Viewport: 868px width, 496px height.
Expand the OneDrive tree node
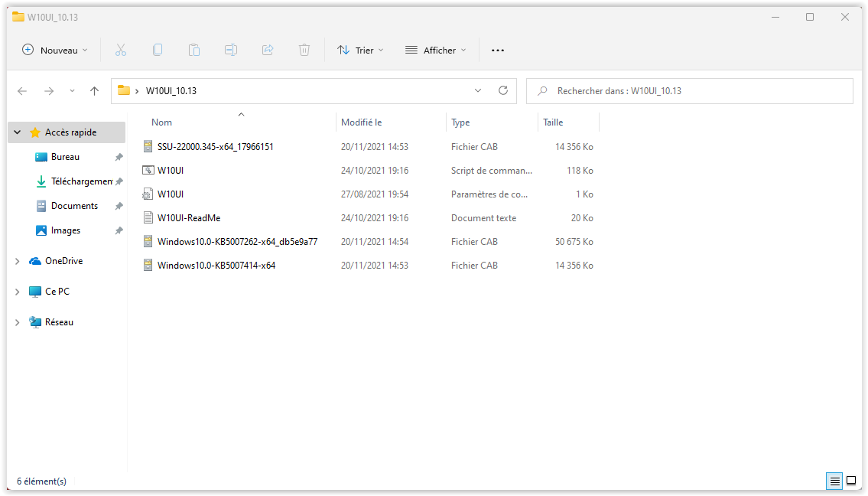(x=17, y=261)
